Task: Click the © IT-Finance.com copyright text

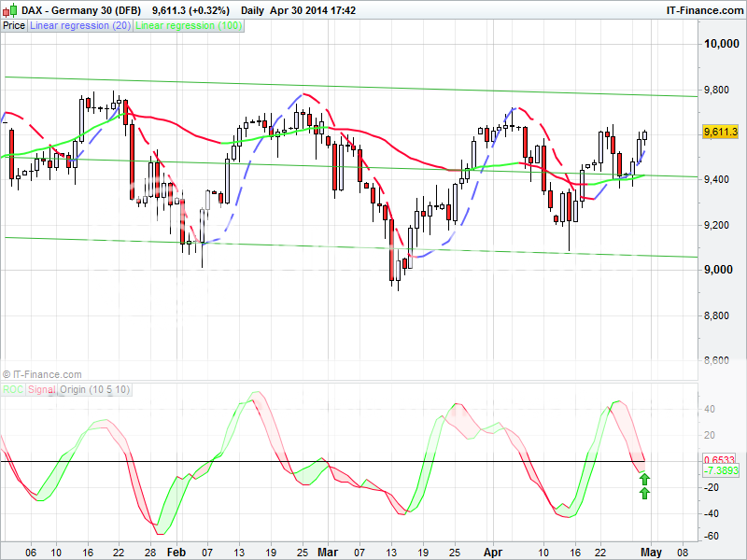Action: [x=42, y=374]
